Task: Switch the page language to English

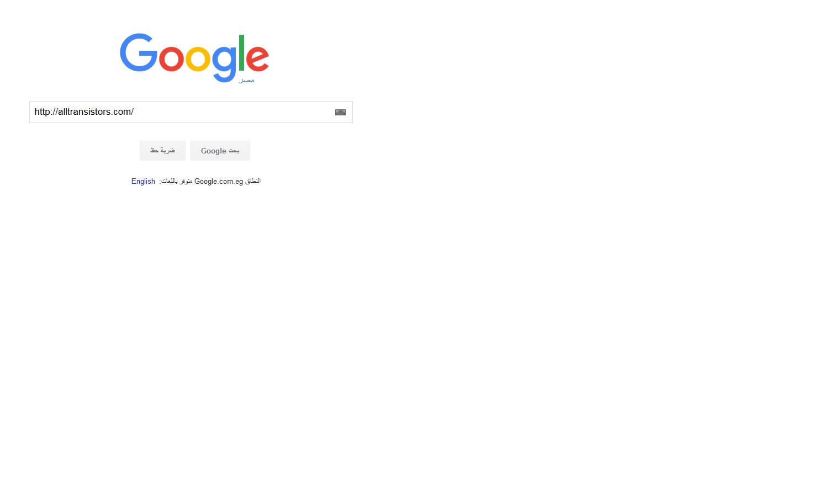Action: pos(143,181)
